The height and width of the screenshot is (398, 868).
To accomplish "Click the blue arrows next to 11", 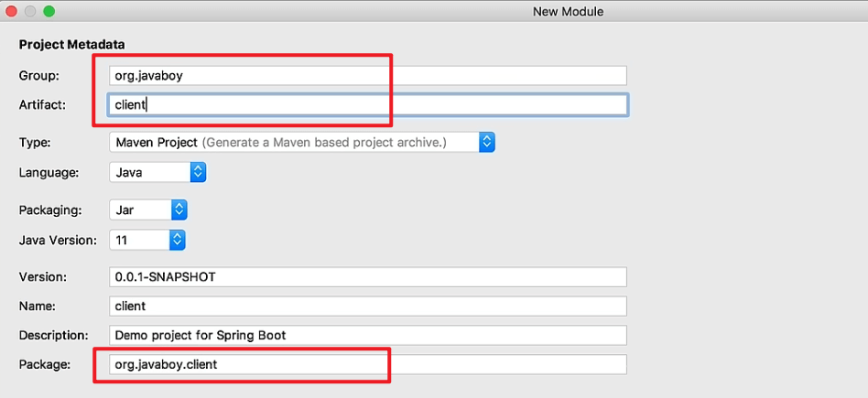I will 177,240.
